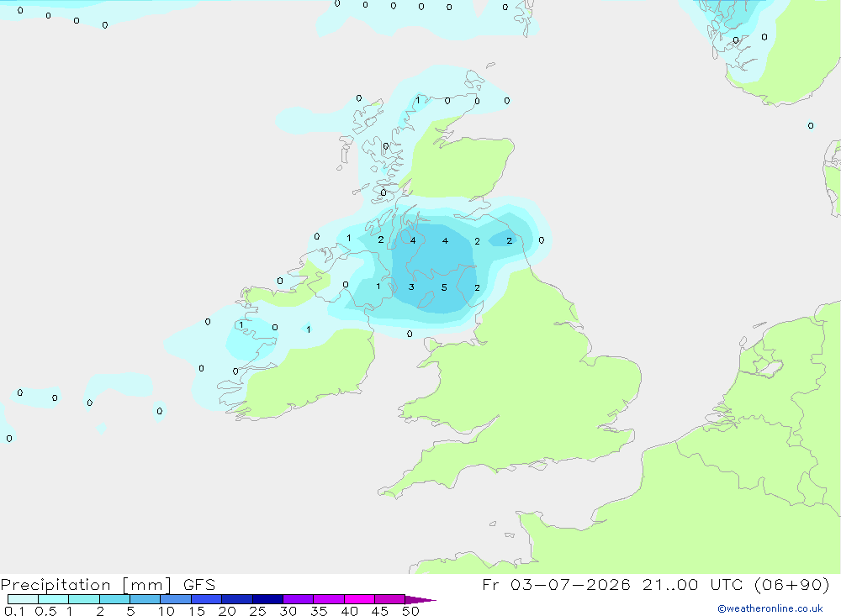Click the 45–50 mm legend color box
The height and width of the screenshot is (616, 841).
coord(390,599)
